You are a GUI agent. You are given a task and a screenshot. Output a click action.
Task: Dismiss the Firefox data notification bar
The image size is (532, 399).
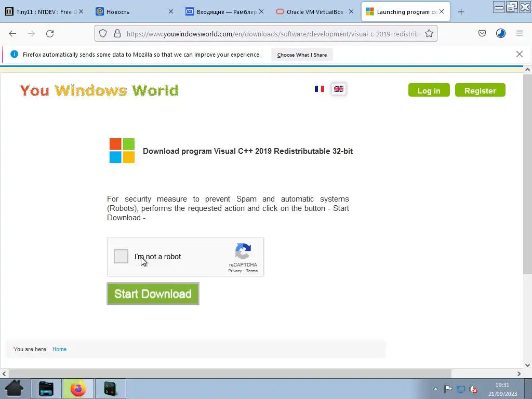(520, 54)
